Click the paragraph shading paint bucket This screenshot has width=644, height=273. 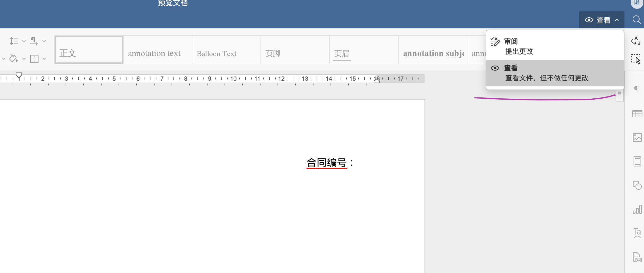point(14,58)
